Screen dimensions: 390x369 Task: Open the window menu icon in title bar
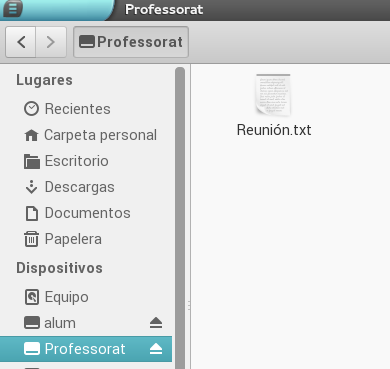tap(13, 8)
